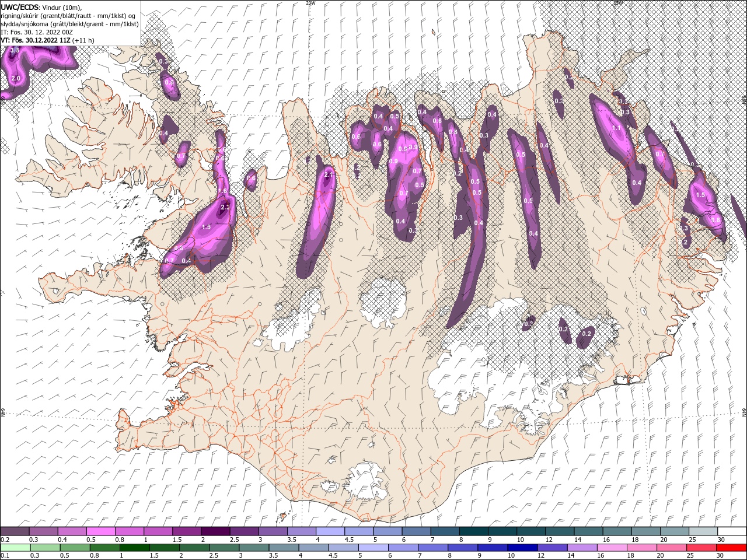
Task: Click the 3.3 snowfall value on the map
Action: click(15, 51)
